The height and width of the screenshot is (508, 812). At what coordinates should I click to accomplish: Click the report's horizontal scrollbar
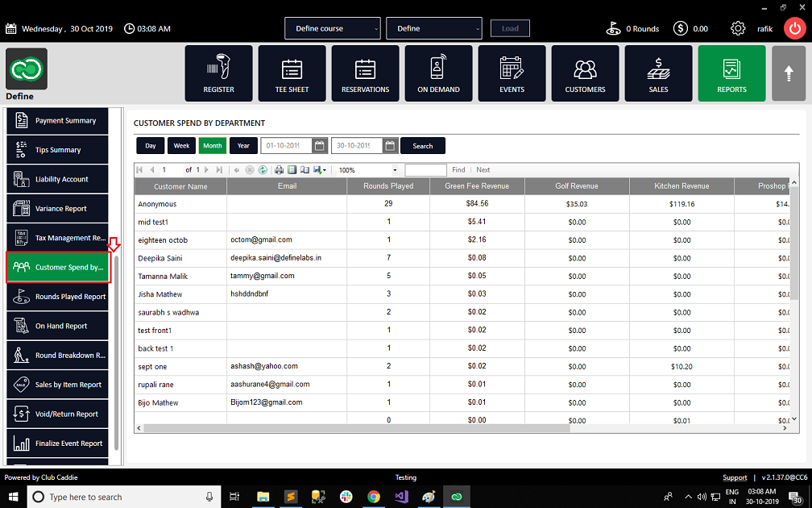pyautogui.click(x=357, y=428)
